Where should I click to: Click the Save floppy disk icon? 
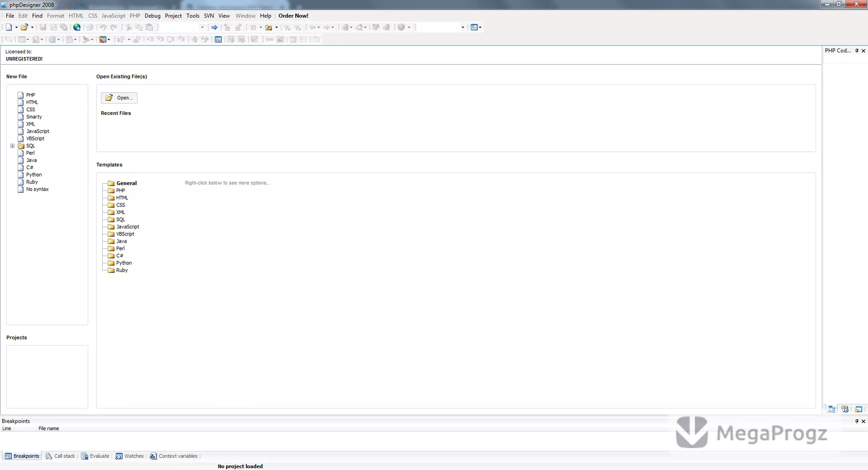point(43,27)
